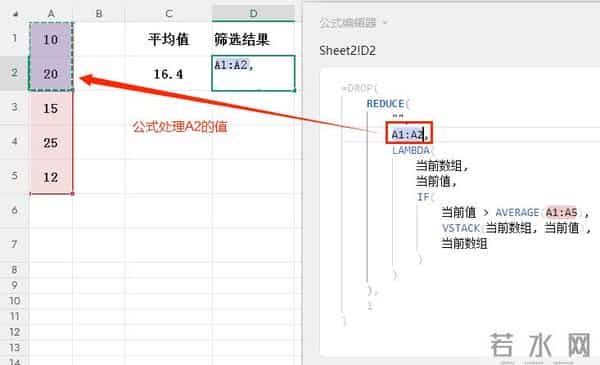Select column A header

(51, 14)
